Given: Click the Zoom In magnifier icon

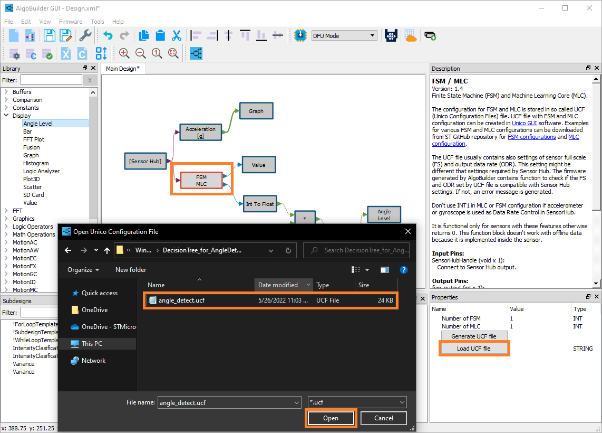Looking at the screenshot, I should coord(124,53).
